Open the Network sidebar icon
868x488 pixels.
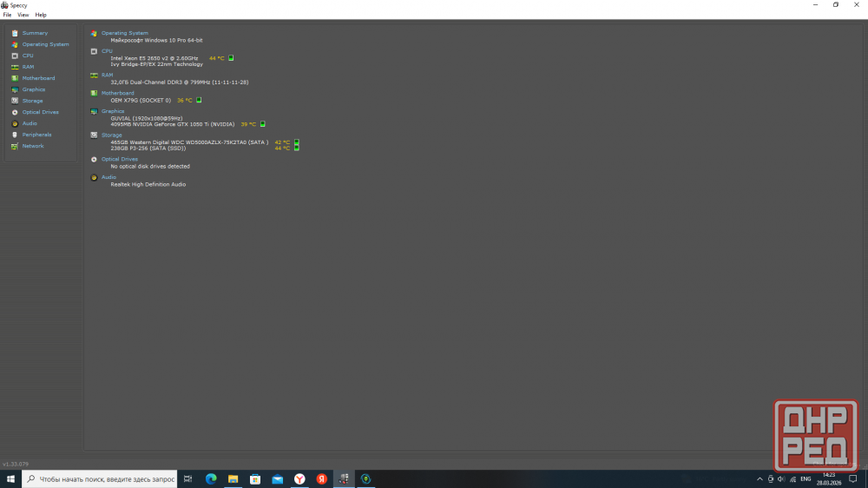(15, 146)
